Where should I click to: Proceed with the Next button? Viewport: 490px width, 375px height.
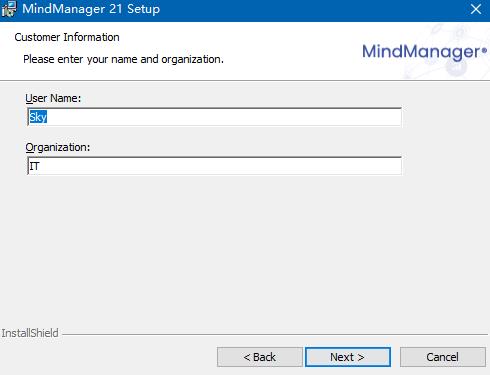coord(348,357)
